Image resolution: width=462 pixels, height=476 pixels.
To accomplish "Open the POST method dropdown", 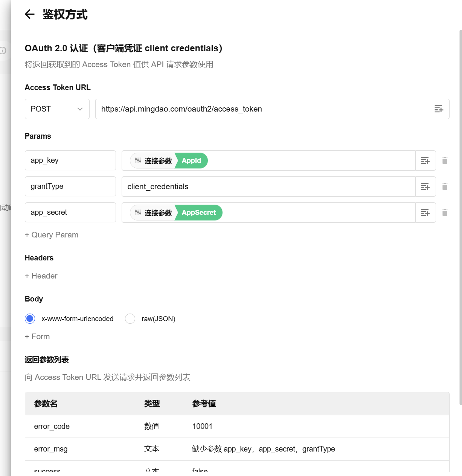I will click(x=57, y=109).
